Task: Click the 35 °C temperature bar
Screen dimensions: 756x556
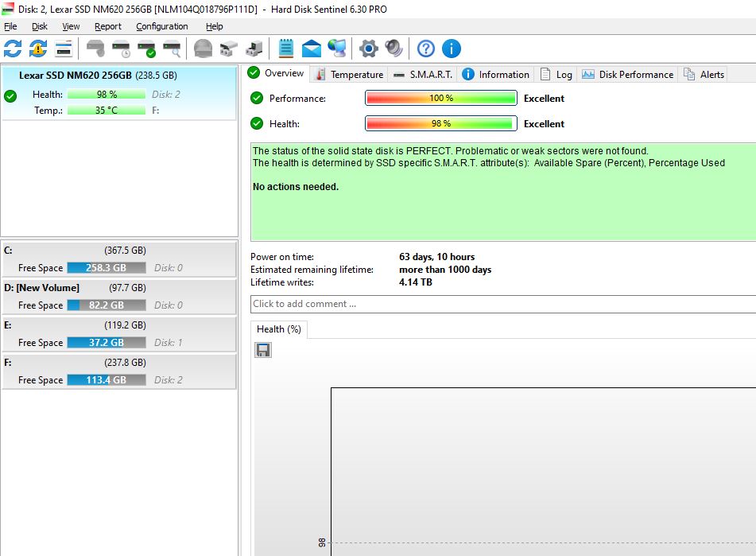Action: click(106, 111)
